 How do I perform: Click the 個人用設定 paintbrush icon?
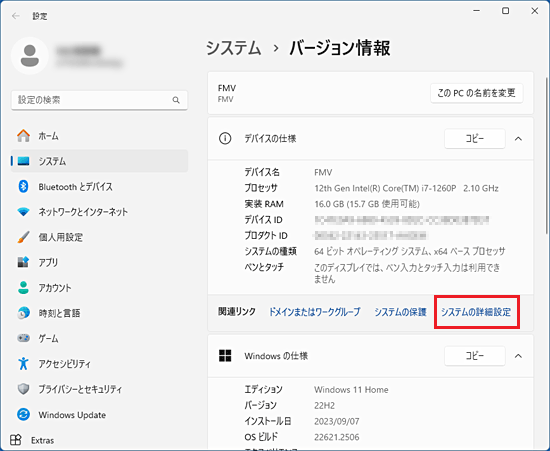tap(24, 237)
